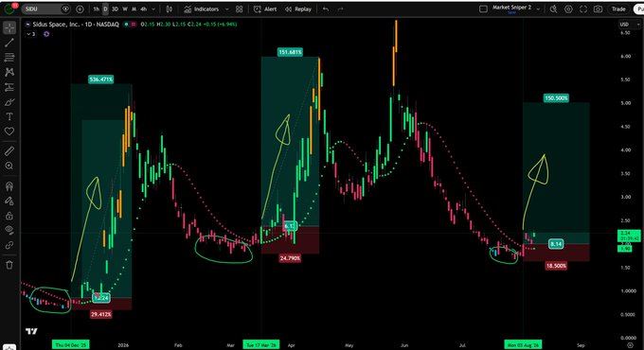The image size is (644, 350).
Task: Open the candlestick chart type selector
Action: tap(170, 9)
